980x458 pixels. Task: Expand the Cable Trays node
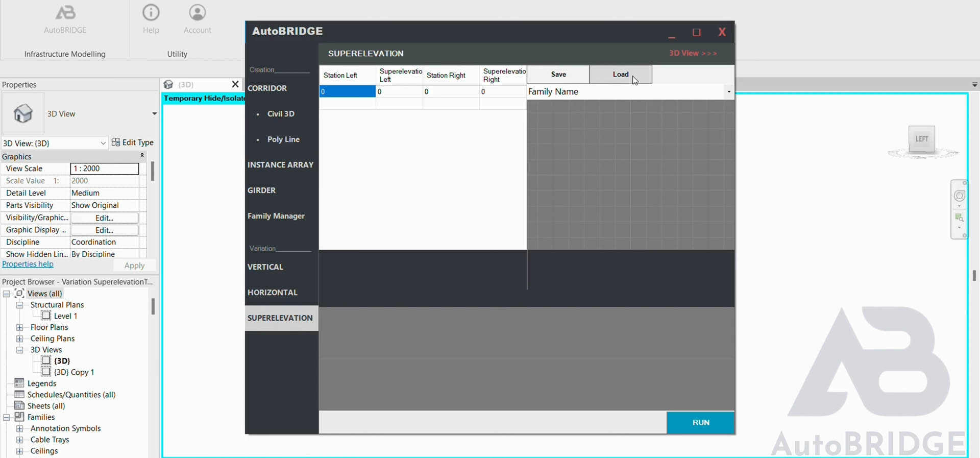20,440
